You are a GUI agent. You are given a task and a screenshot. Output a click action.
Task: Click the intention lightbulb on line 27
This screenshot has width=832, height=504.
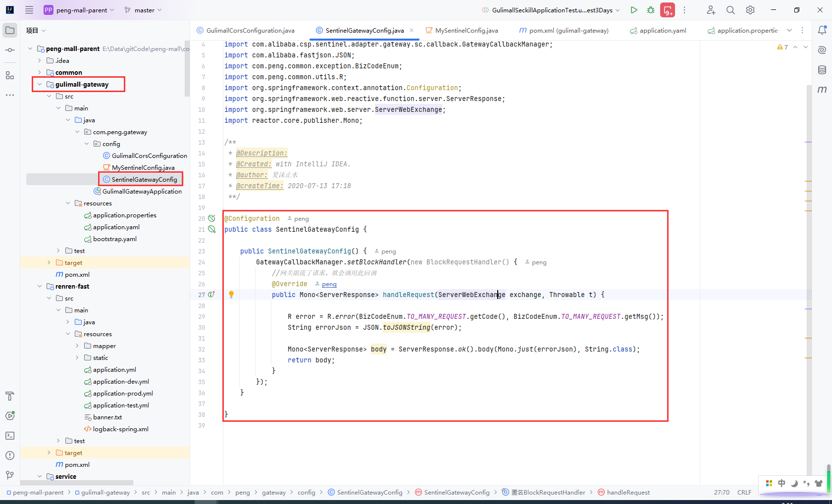pos(231,294)
